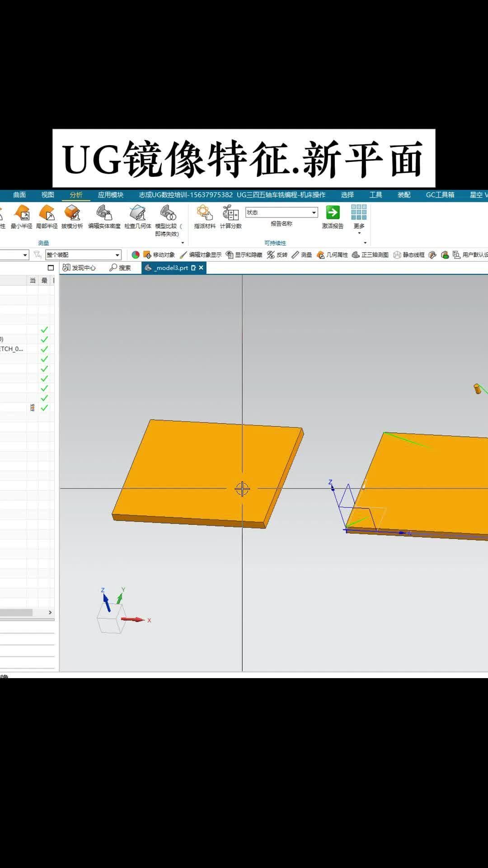Expand the 测量 group options arrow
Image resolution: width=488 pixels, height=868 pixels.
pos(183,243)
